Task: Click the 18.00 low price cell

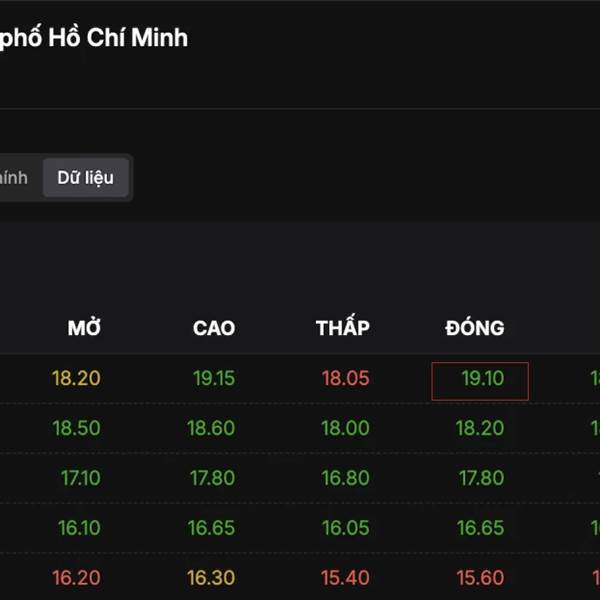Action: coord(345,429)
